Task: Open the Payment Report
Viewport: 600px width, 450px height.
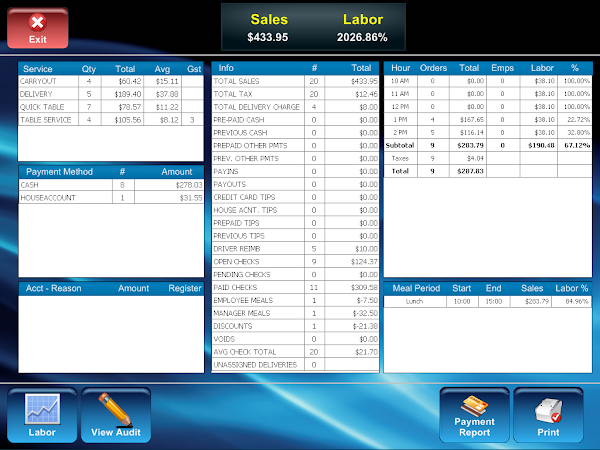Action: pos(474,415)
